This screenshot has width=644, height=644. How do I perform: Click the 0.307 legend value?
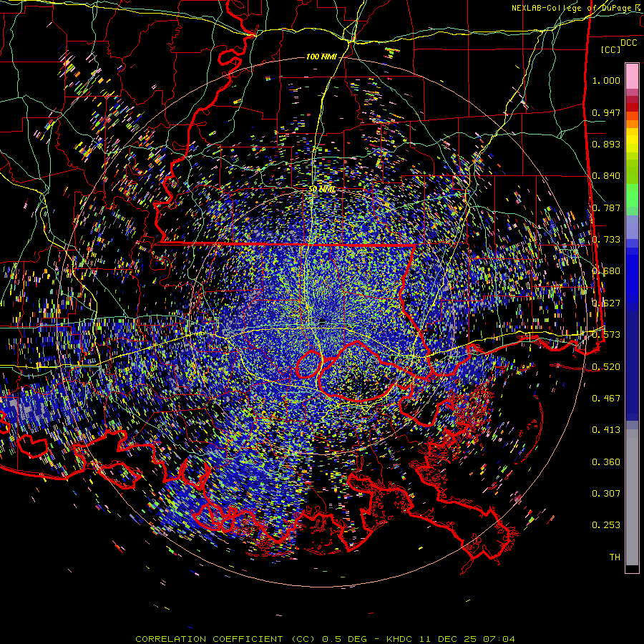(x=606, y=493)
